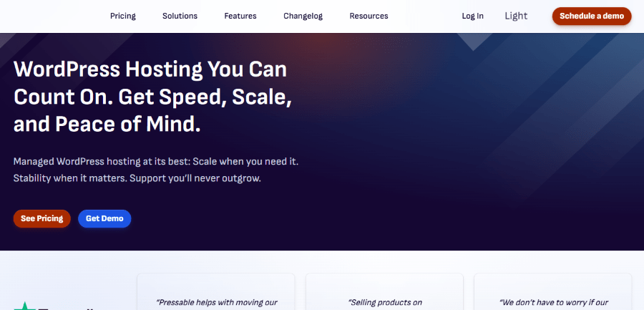Click the Managed WordPress hosting description text
Viewport: 644px width, 310px height.
point(155,162)
